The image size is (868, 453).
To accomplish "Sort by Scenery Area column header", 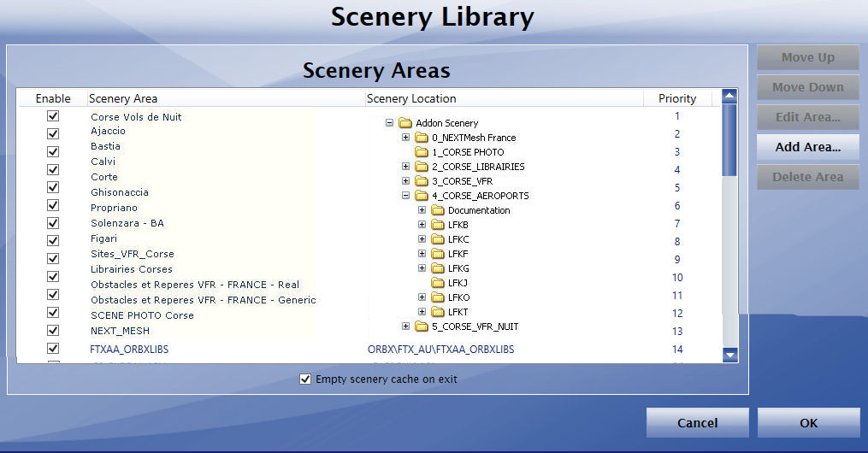I will point(226,98).
